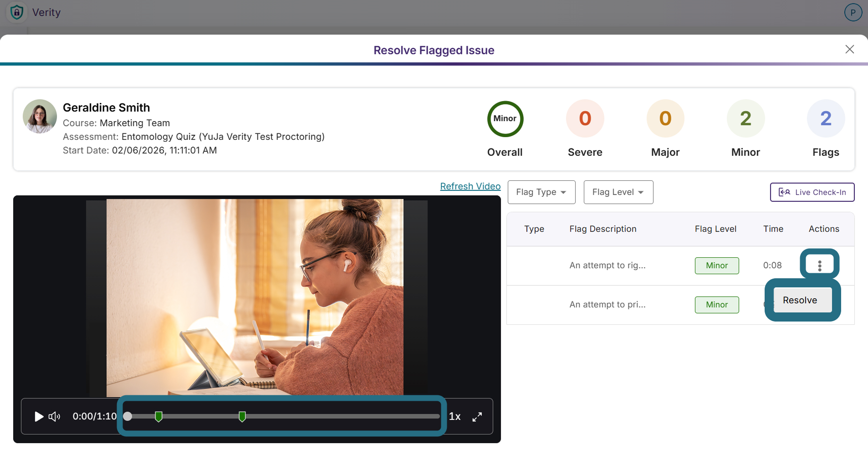
Task: Jump to the first green flag marker on timeline
Action: (x=158, y=416)
